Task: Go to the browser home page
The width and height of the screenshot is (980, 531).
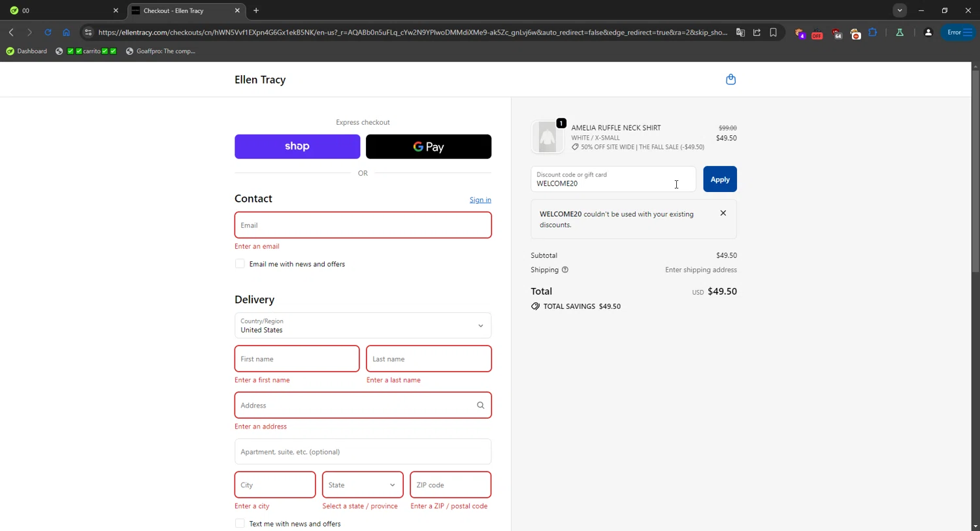Action: 66,32
